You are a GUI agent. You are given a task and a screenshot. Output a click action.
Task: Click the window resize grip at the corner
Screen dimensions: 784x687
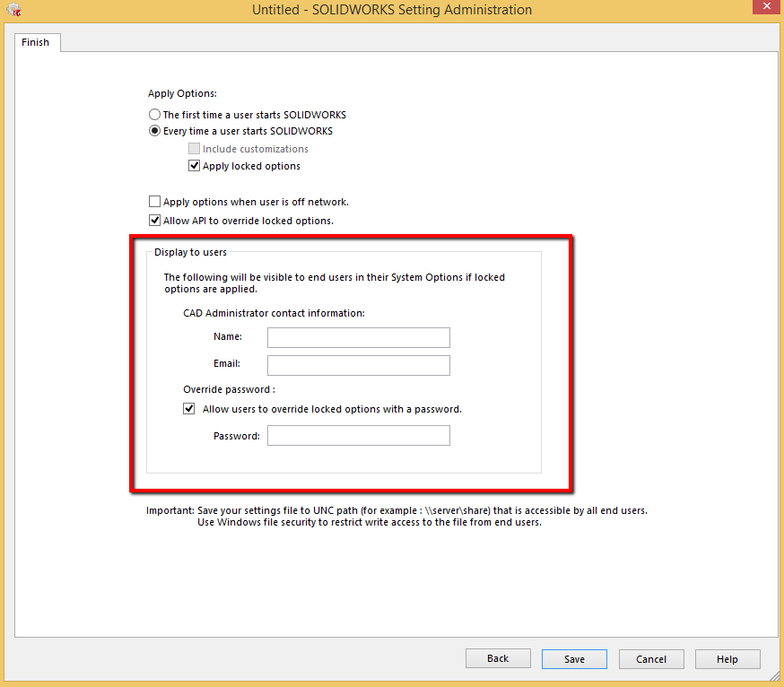pyautogui.click(x=774, y=676)
